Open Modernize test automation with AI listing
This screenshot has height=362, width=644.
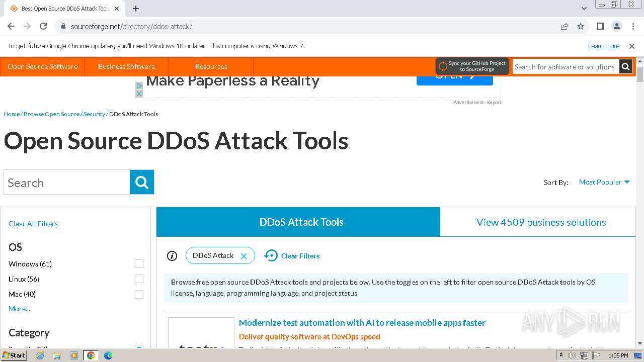362,323
